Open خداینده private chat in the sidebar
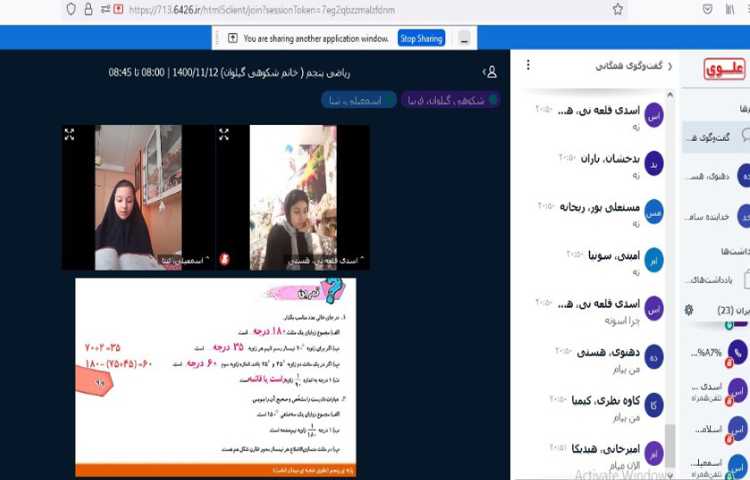Screen dimensions: 750x480 tap(717, 217)
